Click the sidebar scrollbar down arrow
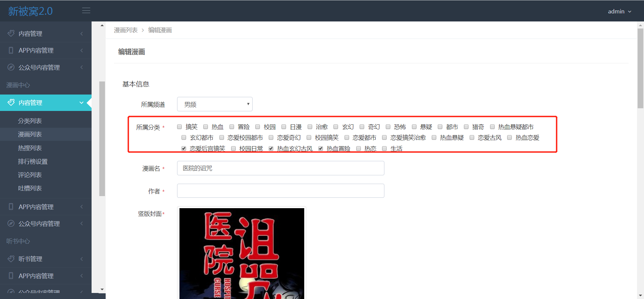 point(102,290)
